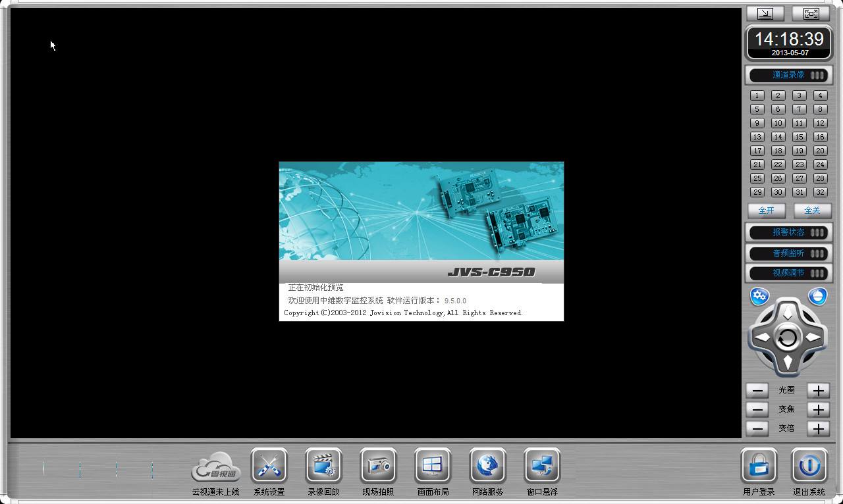Click 云视通 cloud status icon
Viewport: 843px width, 504px height.
tap(216, 466)
